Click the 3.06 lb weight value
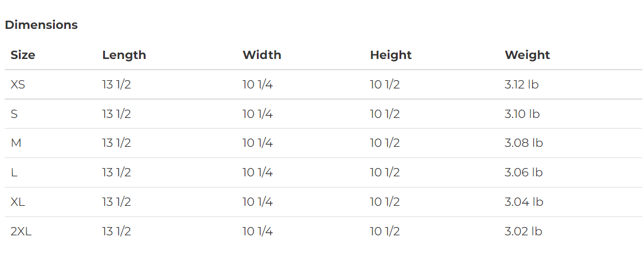 click(523, 173)
